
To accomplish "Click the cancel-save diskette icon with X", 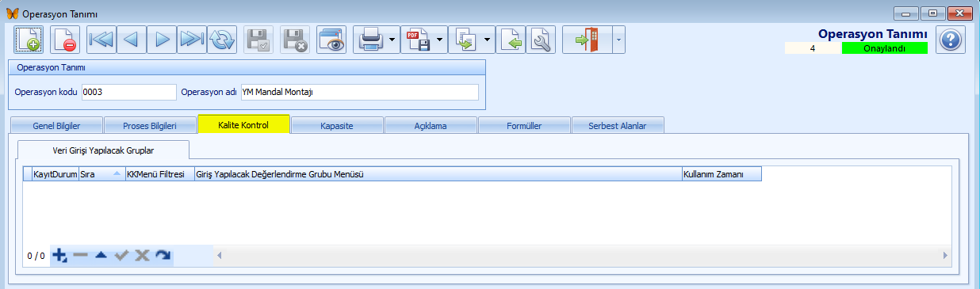I will click(x=295, y=40).
